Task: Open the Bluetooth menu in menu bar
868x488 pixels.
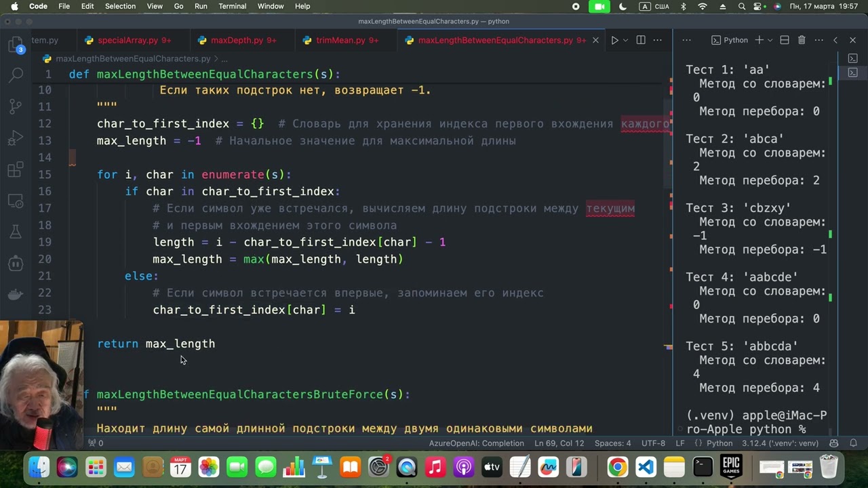Action: click(x=683, y=6)
